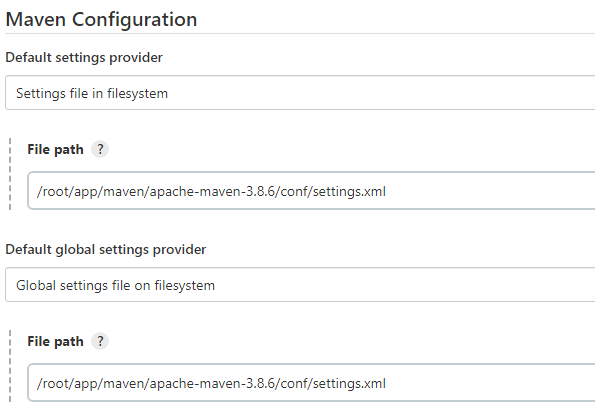Click the second 'File path' label
Image resolution: width=595 pixels, height=420 pixels.
click(x=55, y=341)
